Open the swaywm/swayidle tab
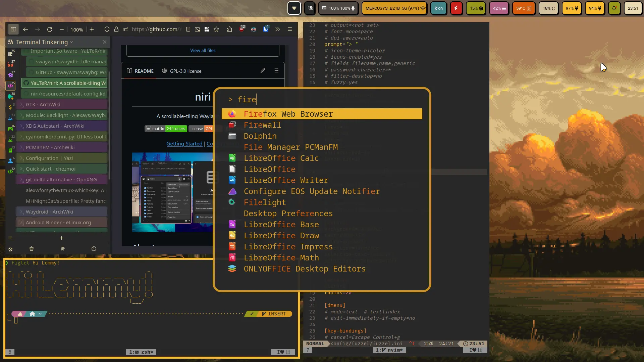This screenshot has width=644, height=362. (67, 62)
